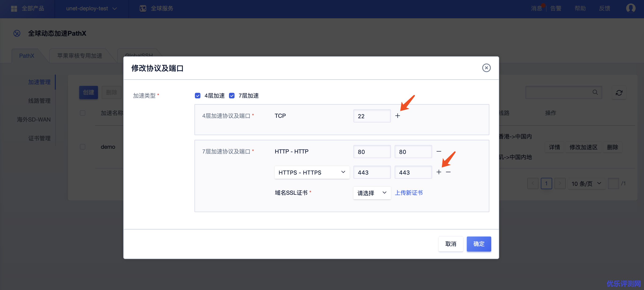Click the 上传新证书 link
644x290 pixels.
(408, 193)
